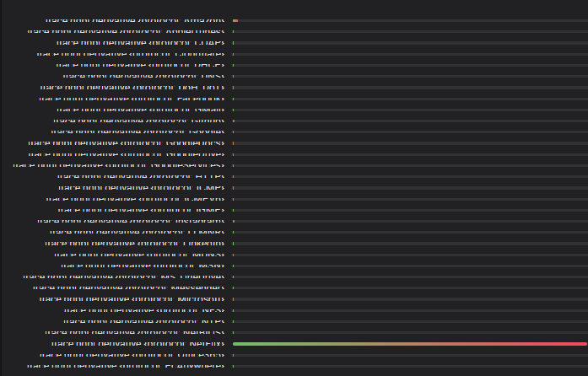Select the Github protocol label
Screen dimensions: 588x376
138,121
